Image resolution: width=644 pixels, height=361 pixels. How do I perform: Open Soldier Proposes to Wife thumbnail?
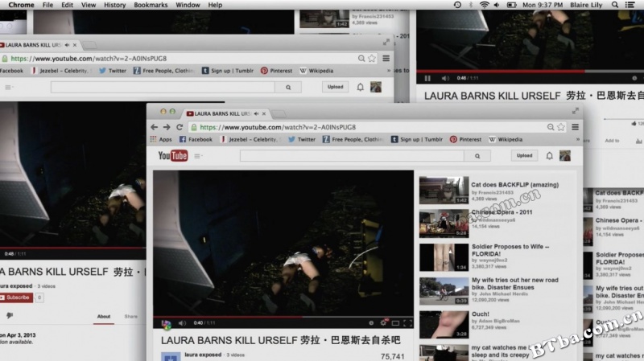(x=444, y=257)
